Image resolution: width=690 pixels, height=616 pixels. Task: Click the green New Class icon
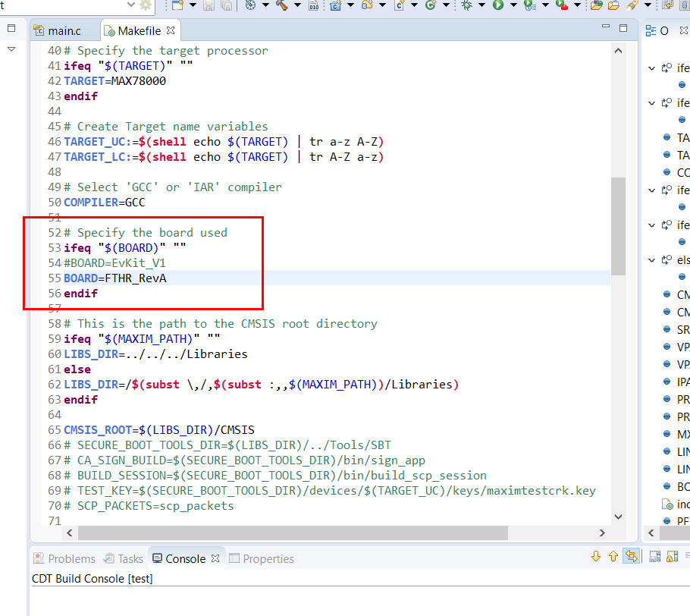click(x=431, y=5)
